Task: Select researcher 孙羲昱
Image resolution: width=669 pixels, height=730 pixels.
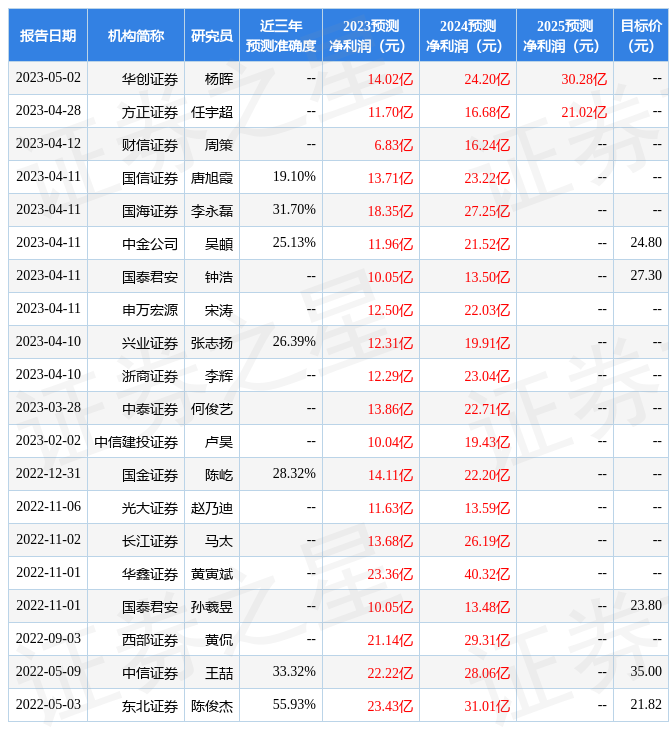Action: point(212,608)
